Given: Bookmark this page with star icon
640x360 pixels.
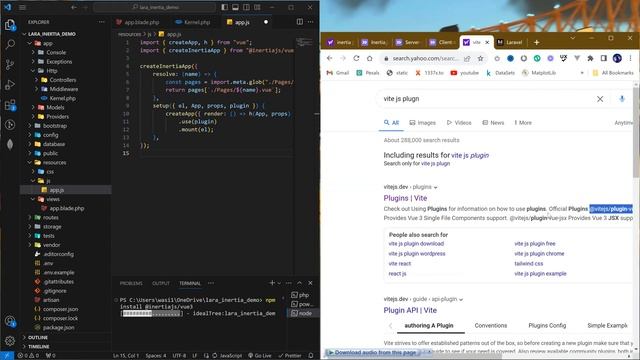Looking at the screenshot, I should [x=480, y=58].
